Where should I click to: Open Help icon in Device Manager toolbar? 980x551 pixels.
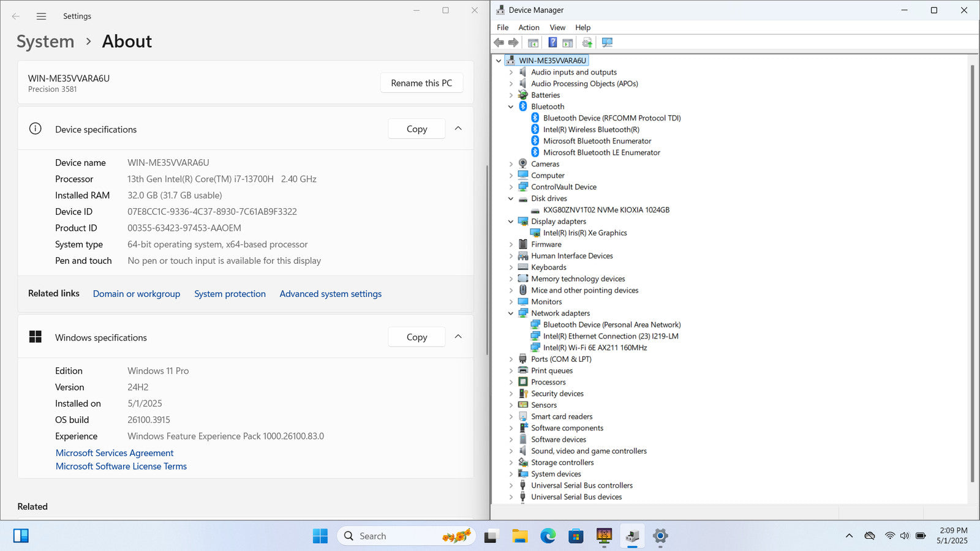(x=552, y=42)
